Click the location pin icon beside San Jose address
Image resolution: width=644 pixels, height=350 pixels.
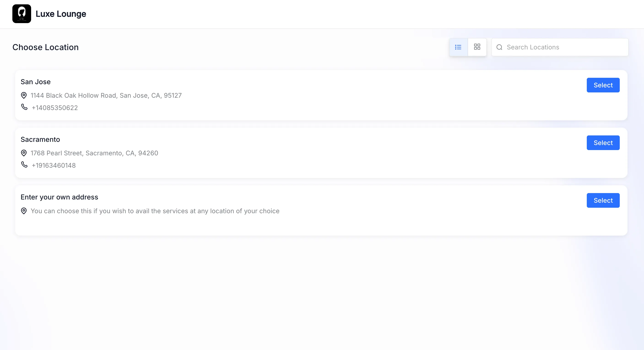[24, 95]
